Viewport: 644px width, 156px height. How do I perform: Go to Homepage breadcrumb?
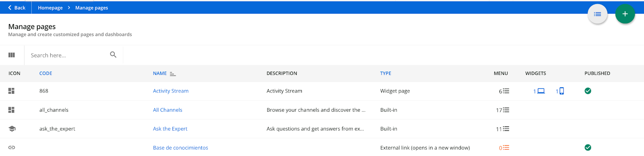50,8
